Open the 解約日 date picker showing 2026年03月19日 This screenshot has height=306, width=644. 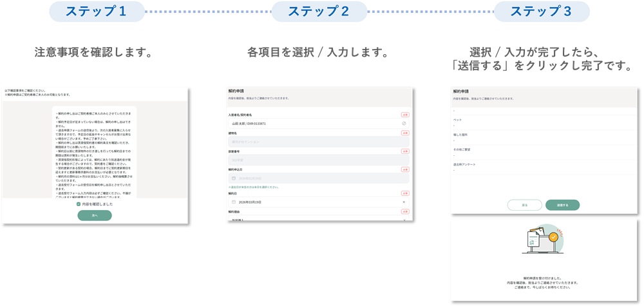pos(319,202)
